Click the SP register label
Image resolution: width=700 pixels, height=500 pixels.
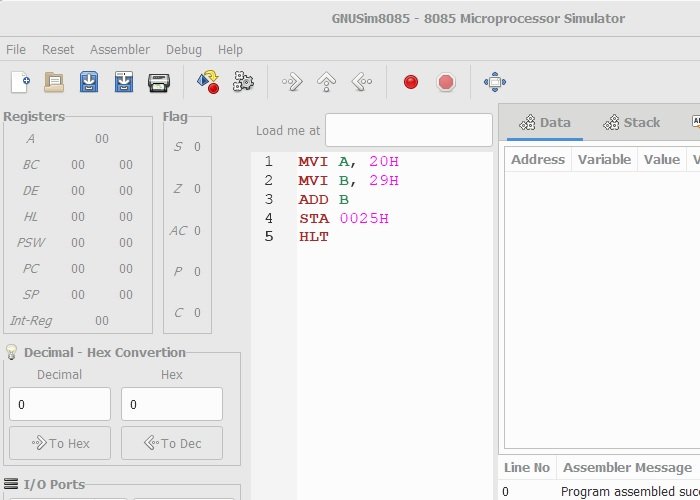coord(31,295)
